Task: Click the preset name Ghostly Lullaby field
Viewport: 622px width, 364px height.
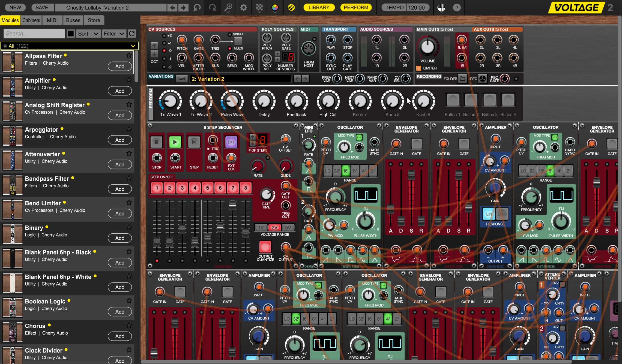Action: (x=110, y=8)
